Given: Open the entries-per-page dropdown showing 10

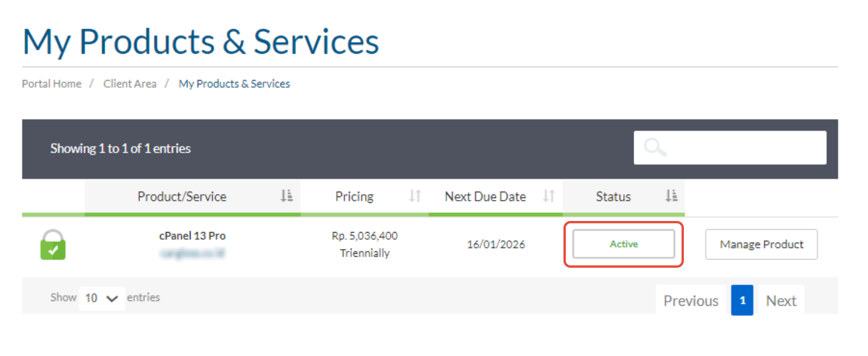Looking at the screenshot, I should (102, 298).
